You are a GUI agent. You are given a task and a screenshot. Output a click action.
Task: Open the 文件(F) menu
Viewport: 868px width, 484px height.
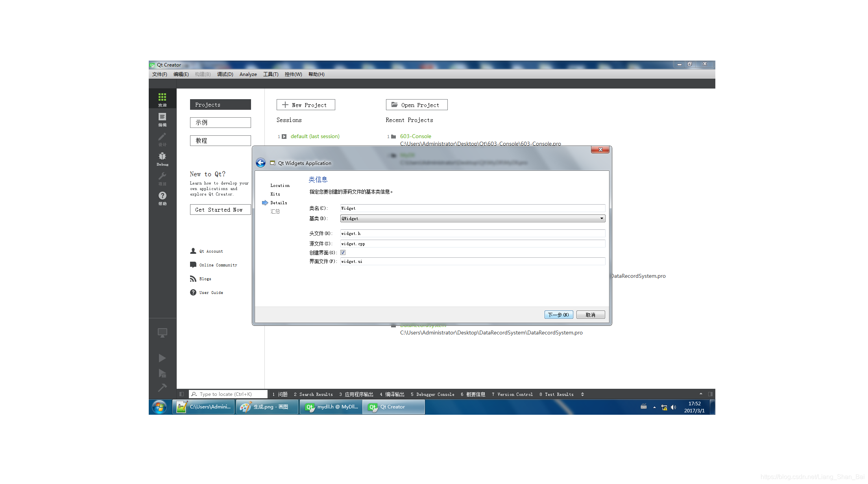pyautogui.click(x=159, y=74)
